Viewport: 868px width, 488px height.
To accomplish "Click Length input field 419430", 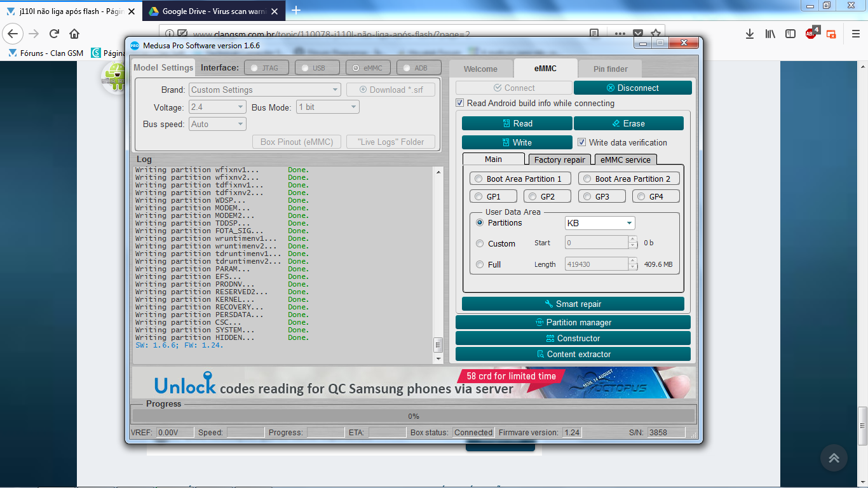I will click(x=597, y=264).
